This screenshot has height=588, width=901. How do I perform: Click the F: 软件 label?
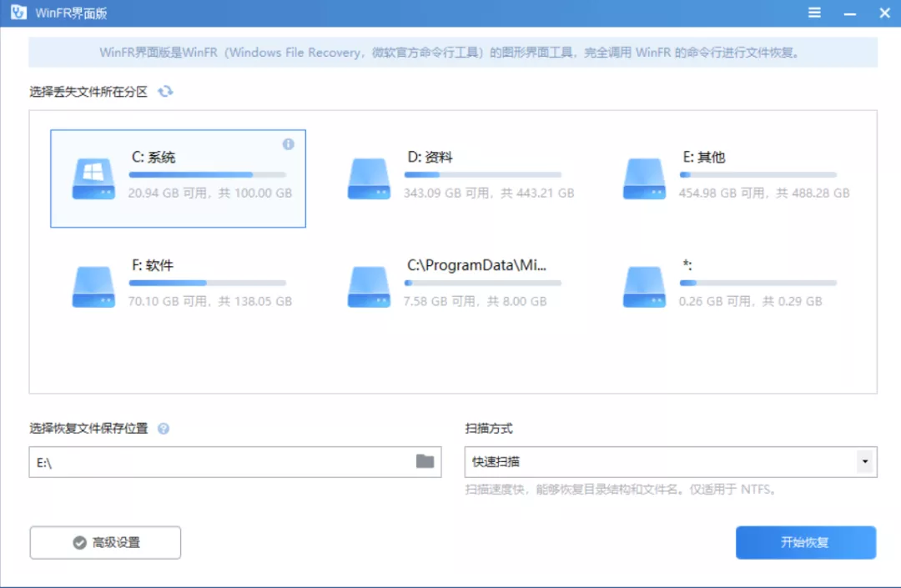(153, 264)
